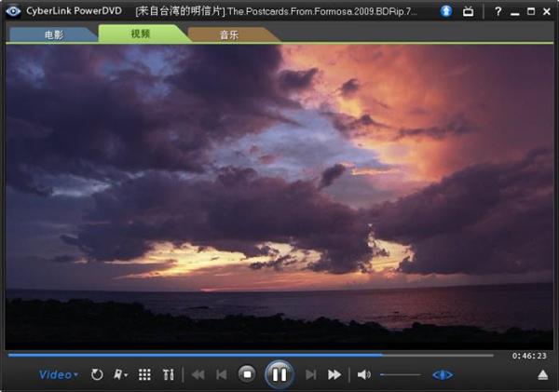The image size is (559, 392).
Task: Select the 视频 tab
Action: (141, 34)
